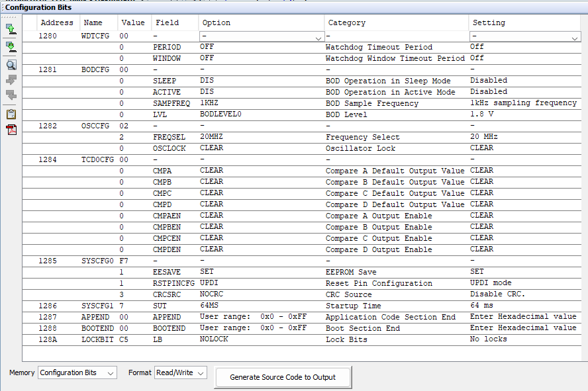Click the address 1280 cell
588x391 pixels.
(48, 36)
